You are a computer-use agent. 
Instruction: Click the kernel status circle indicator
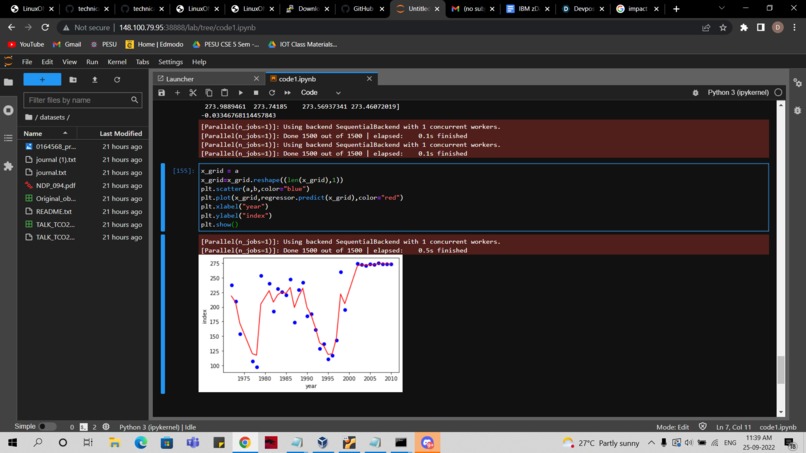778,93
